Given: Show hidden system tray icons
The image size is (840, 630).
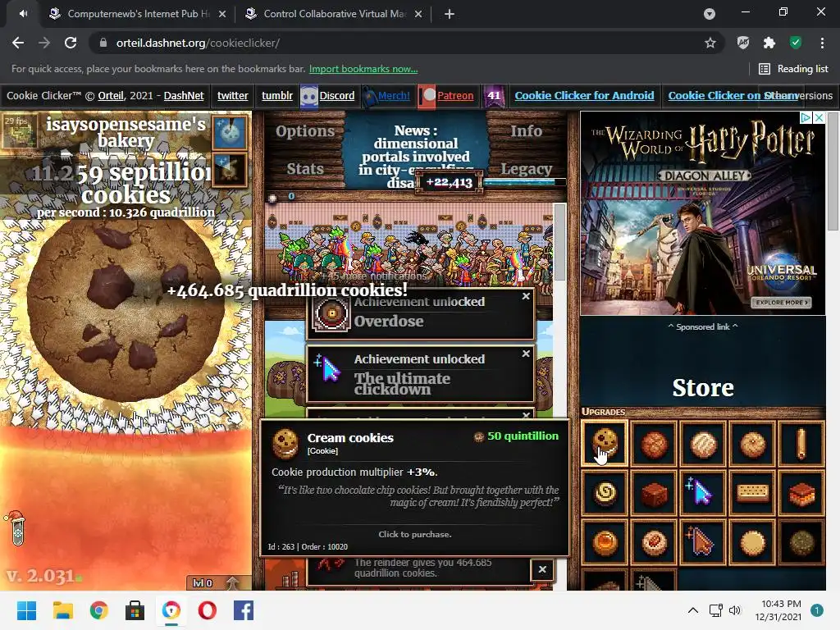Looking at the screenshot, I should click(692, 610).
